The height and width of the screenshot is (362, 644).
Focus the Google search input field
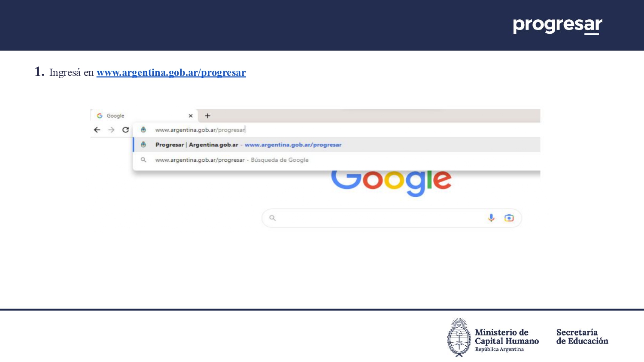tap(378, 218)
